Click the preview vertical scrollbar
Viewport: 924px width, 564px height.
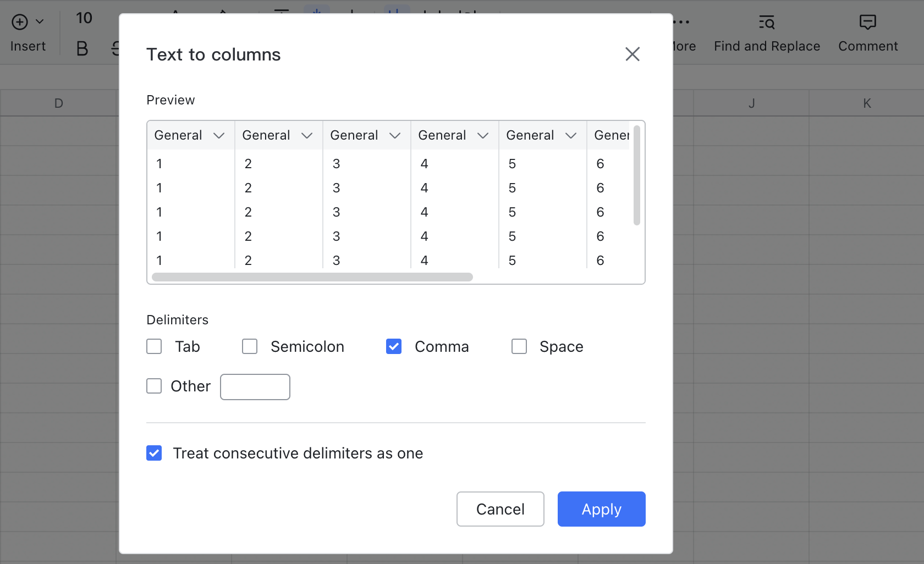point(636,175)
